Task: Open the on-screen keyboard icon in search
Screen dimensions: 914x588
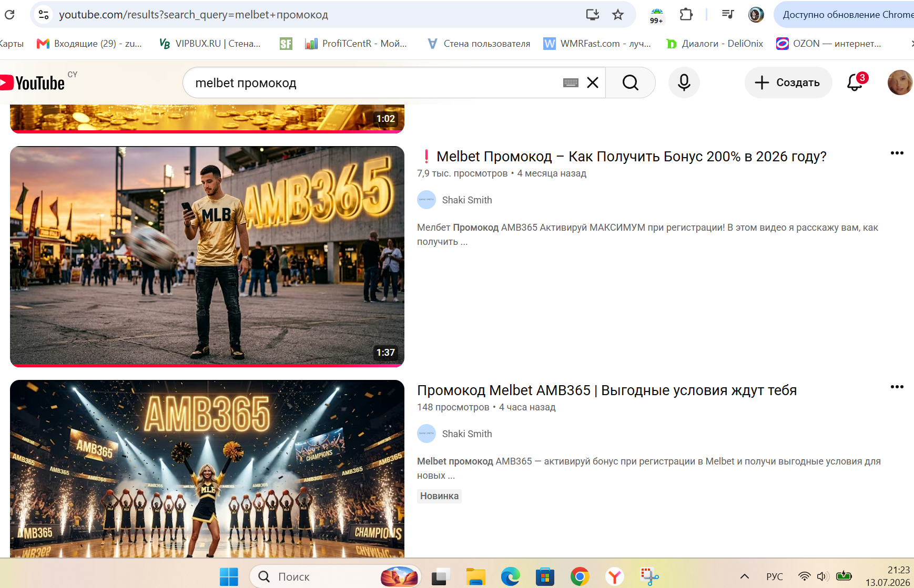Action: (x=571, y=83)
